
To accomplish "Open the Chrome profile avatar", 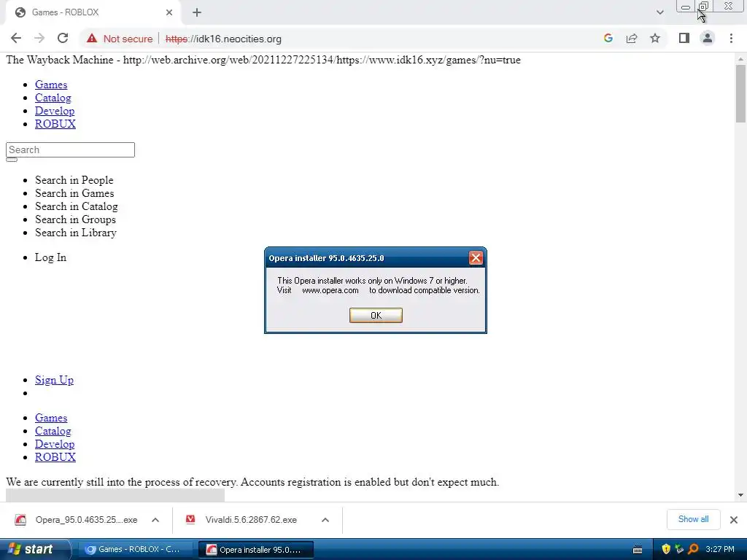I will click(x=708, y=38).
